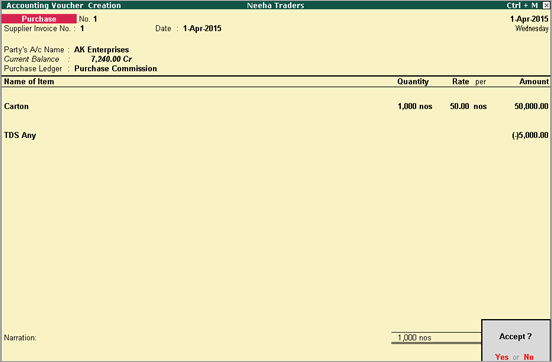Click Yes to accept the voucher
The height and width of the screenshot is (362, 552).
tap(501, 357)
